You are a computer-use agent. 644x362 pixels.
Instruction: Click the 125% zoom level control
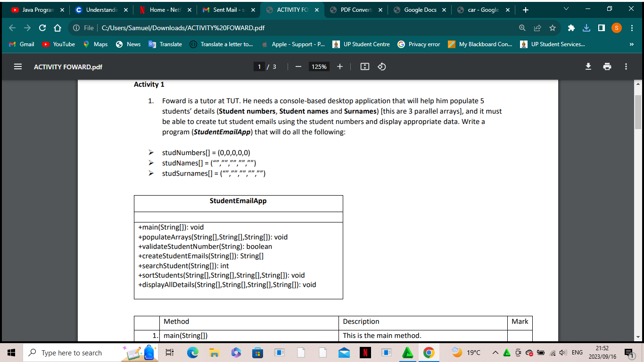coord(319,66)
